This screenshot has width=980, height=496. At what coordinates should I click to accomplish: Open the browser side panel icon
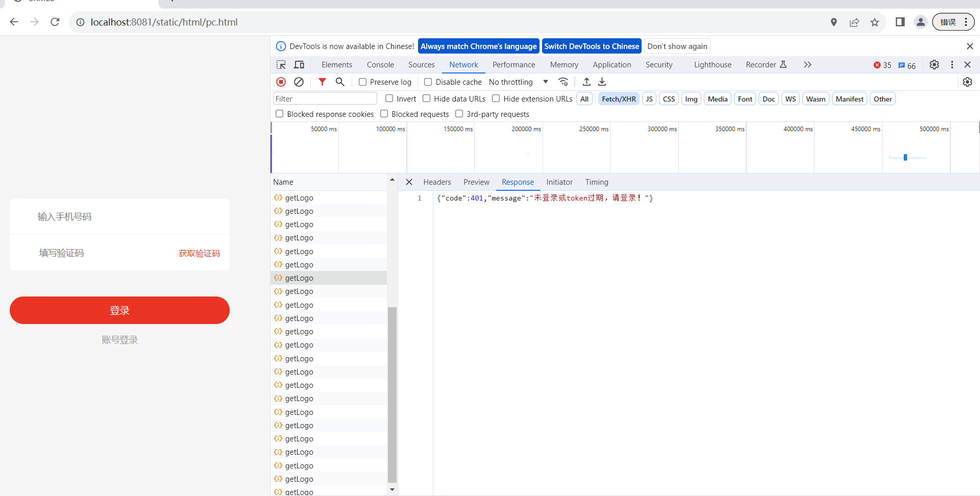tap(900, 22)
